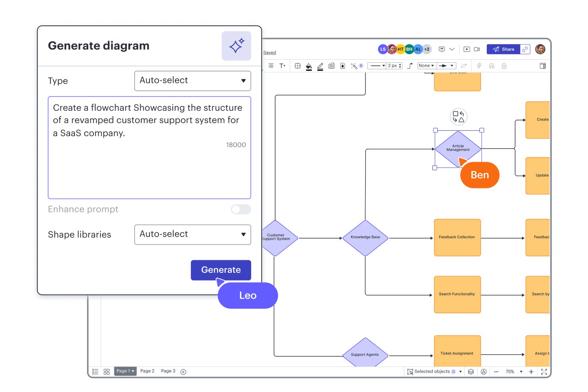Click the text alignment icon

coord(271,66)
